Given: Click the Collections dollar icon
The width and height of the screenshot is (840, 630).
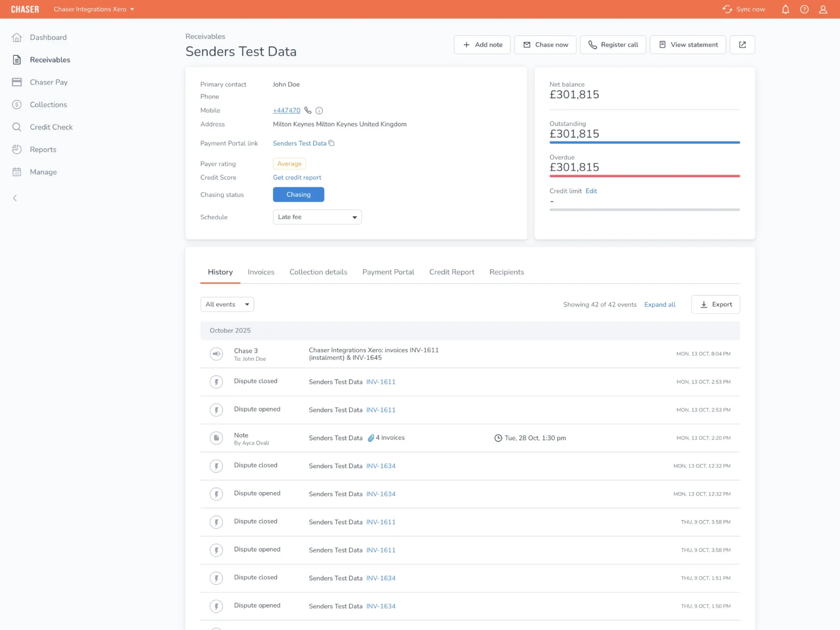Looking at the screenshot, I should point(17,105).
